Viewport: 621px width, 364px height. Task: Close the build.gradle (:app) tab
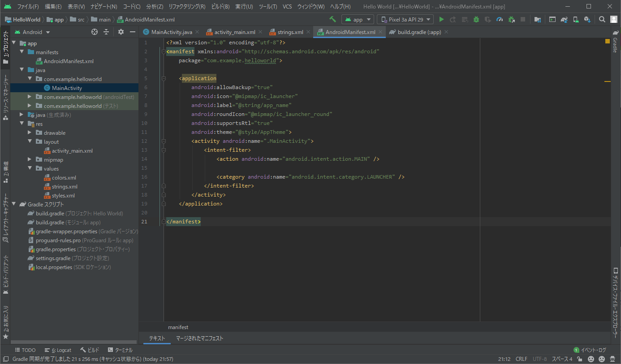446,32
